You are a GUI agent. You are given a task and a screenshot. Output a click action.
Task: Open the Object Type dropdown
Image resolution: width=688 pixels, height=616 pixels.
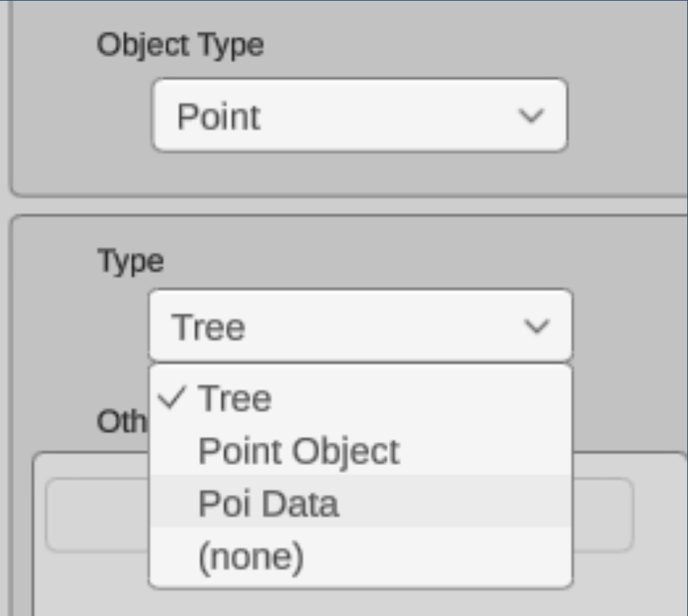359,116
